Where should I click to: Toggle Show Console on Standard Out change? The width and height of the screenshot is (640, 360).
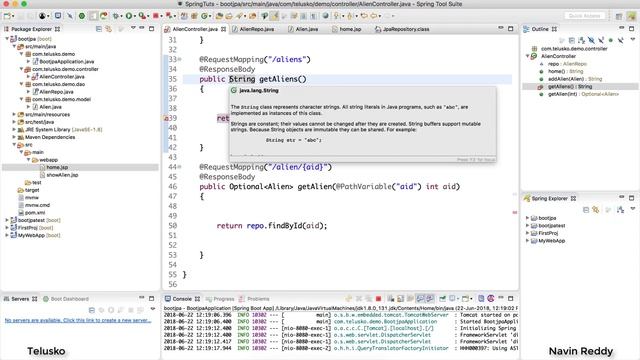420,299
